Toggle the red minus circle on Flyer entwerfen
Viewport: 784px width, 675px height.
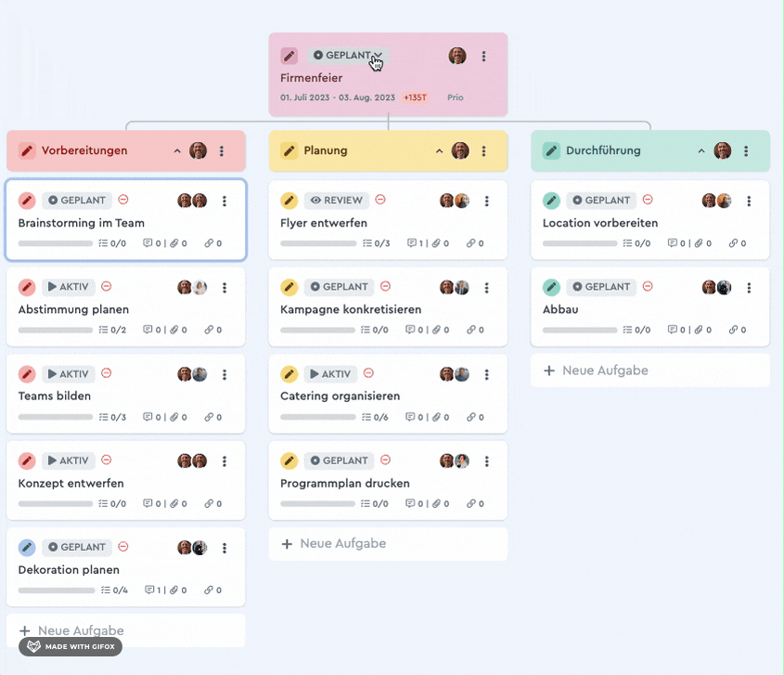point(380,200)
